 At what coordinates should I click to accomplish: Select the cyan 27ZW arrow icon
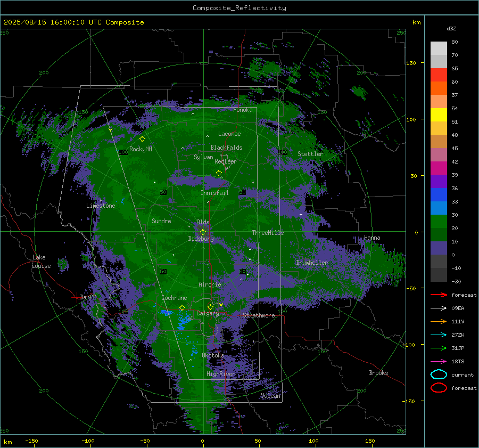pyautogui.click(x=439, y=335)
